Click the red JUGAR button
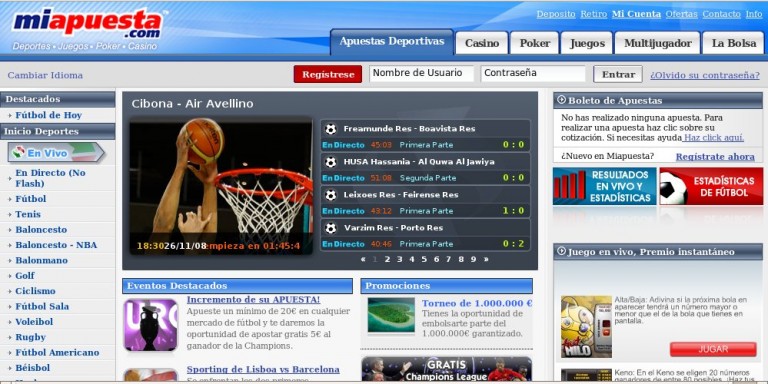This screenshot has height=384, width=768. 713,349
